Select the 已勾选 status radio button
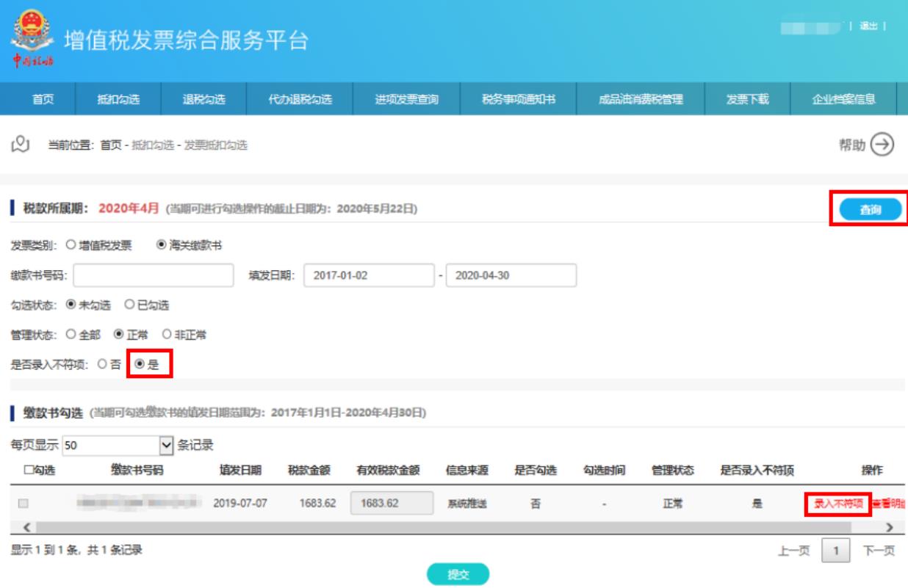The image size is (908, 588). (x=129, y=305)
